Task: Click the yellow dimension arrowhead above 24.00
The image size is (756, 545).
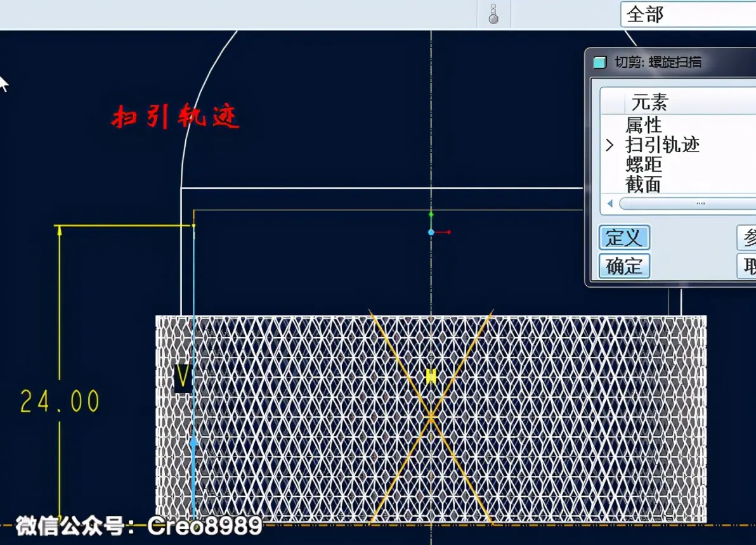Action: pyautogui.click(x=60, y=231)
